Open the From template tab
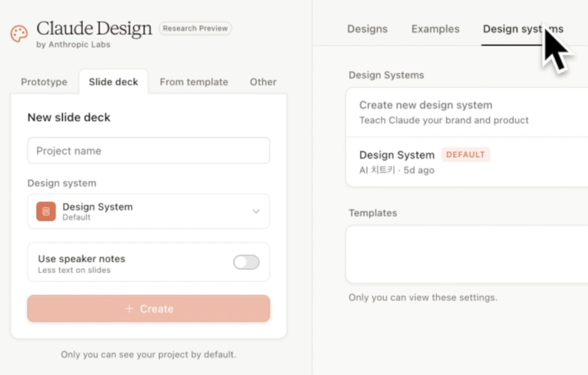The height and width of the screenshot is (375, 588). (x=194, y=82)
